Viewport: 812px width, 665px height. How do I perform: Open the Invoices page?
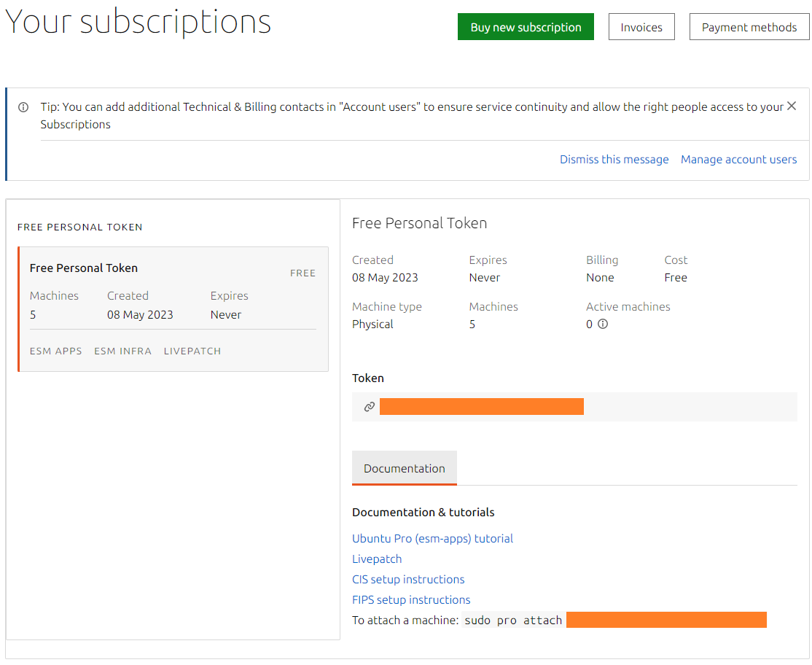coord(641,27)
